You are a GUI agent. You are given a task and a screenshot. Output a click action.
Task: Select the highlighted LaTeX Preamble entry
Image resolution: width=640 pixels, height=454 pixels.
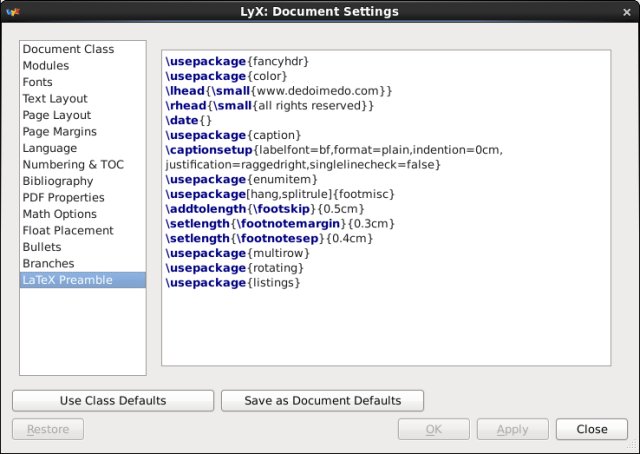82,280
